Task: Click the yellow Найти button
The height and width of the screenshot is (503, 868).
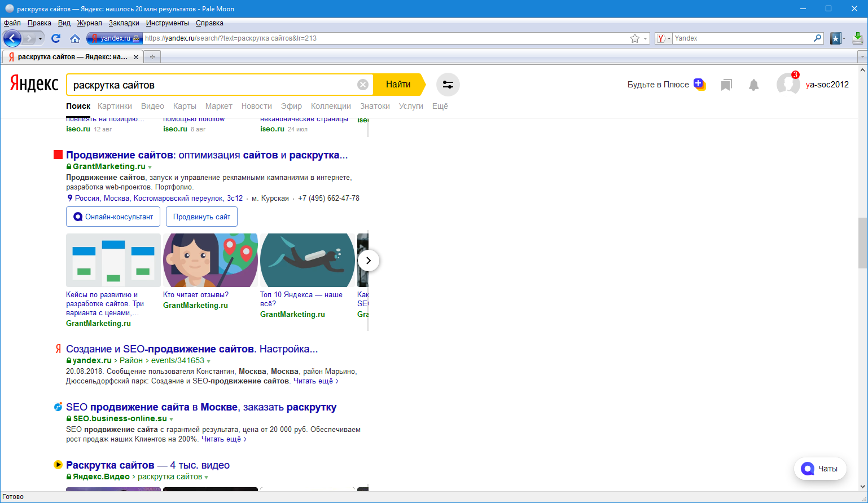Action: click(398, 85)
